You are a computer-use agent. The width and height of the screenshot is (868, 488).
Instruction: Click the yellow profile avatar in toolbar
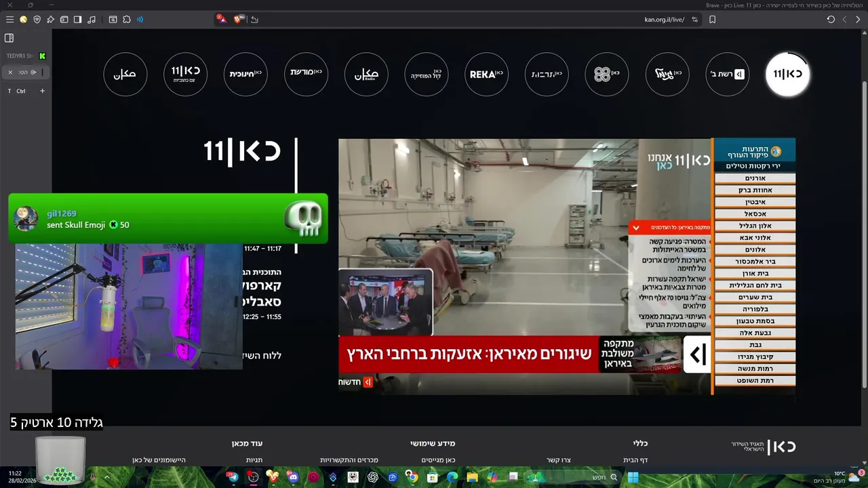click(x=24, y=20)
